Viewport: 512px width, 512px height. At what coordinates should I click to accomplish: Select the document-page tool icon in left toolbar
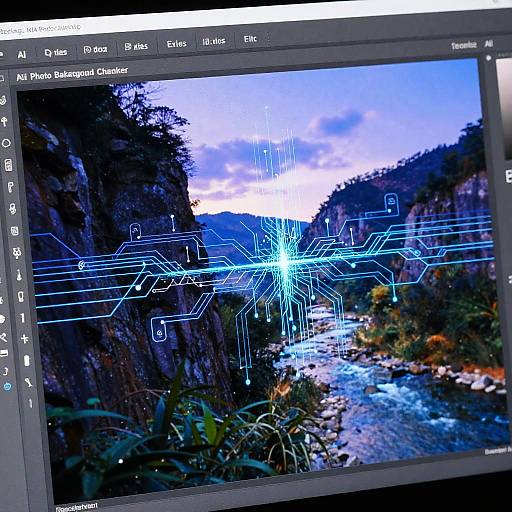[x=8, y=165]
